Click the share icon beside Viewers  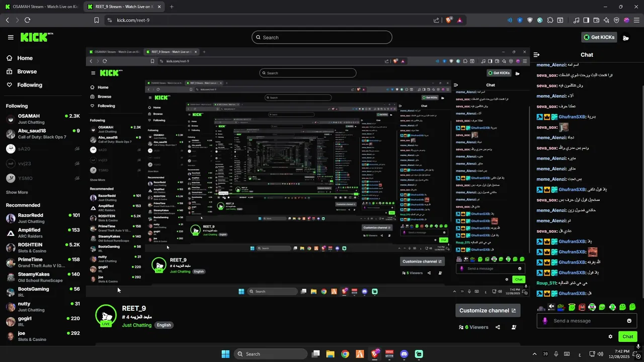point(498,327)
